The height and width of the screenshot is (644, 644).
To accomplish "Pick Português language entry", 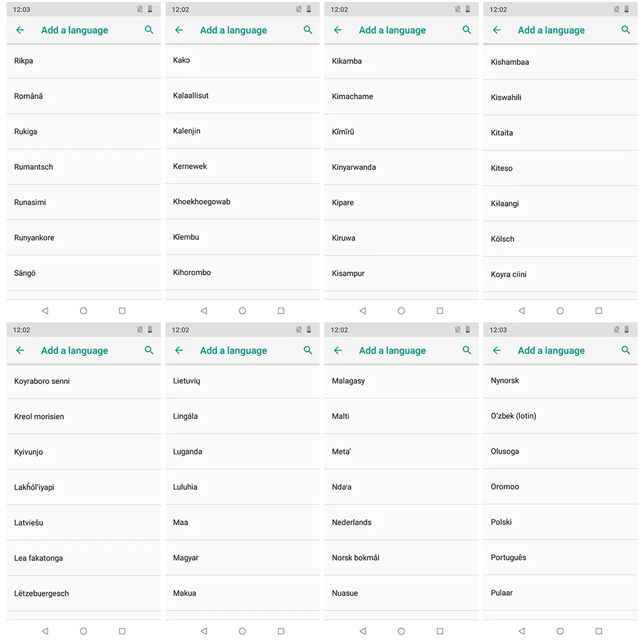I will click(560, 557).
